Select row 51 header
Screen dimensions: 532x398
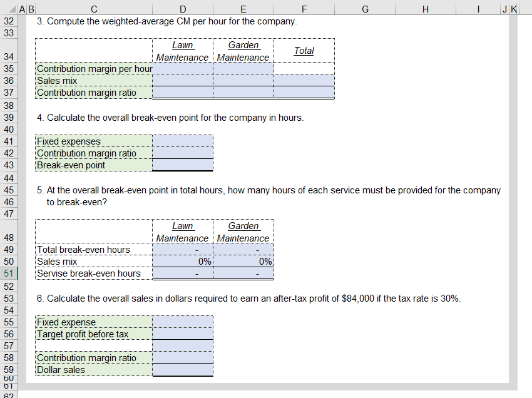tap(9, 273)
